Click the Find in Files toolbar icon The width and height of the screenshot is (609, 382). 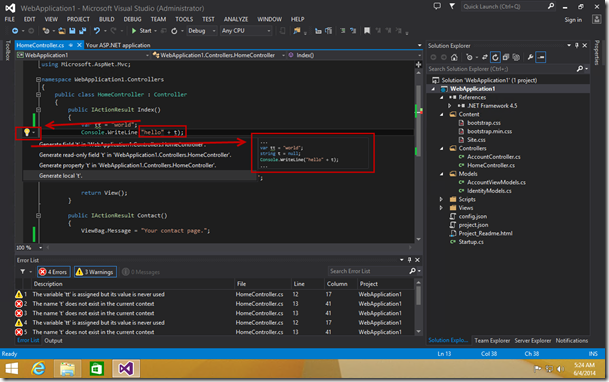[x=297, y=31]
